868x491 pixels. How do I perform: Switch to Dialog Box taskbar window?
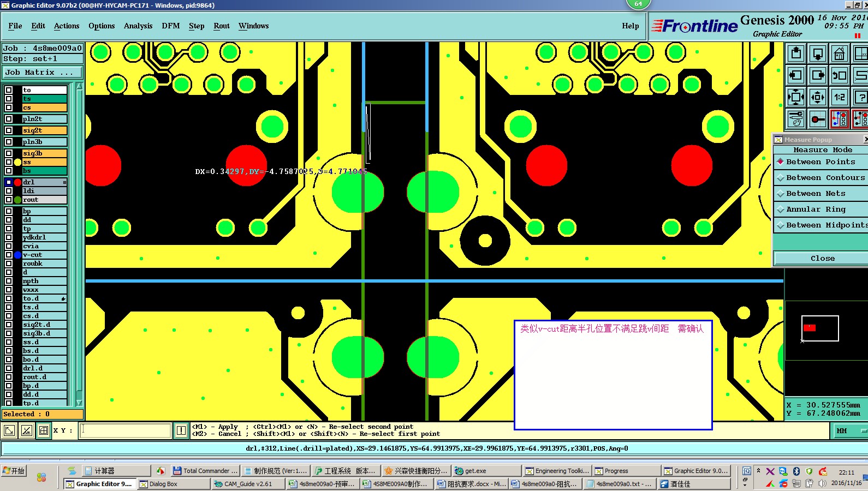tap(174, 484)
